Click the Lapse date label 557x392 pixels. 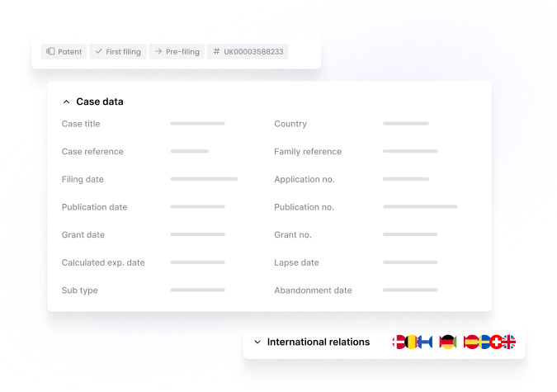click(296, 262)
